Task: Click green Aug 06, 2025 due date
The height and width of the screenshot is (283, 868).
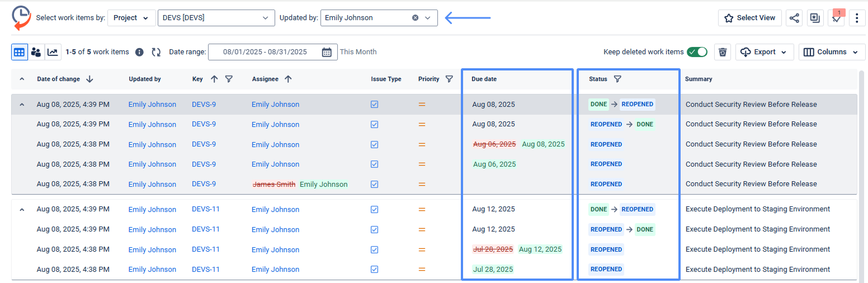Action: (x=494, y=164)
